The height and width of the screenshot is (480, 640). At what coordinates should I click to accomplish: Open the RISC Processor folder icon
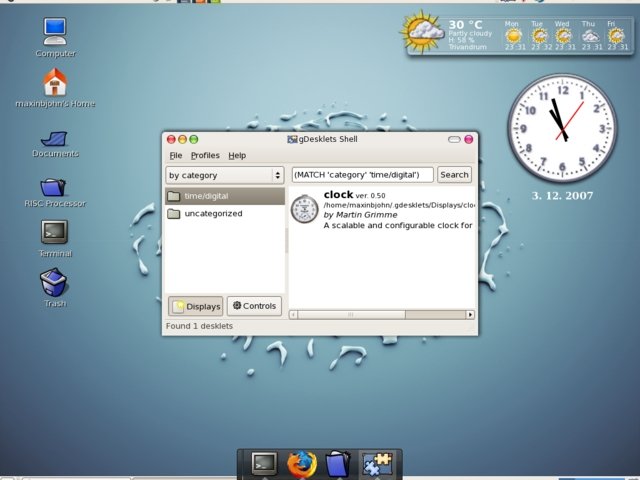click(55, 186)
